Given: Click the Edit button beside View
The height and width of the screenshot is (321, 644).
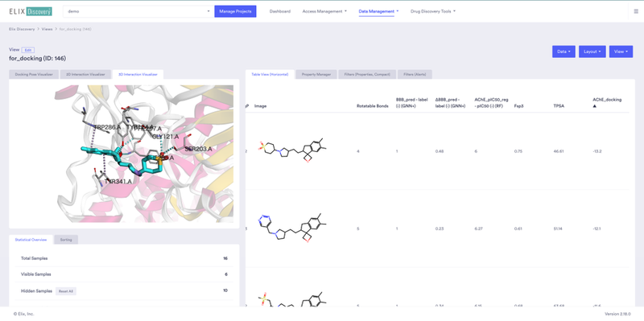Looking at the screenshot, I should coord(28,50).
